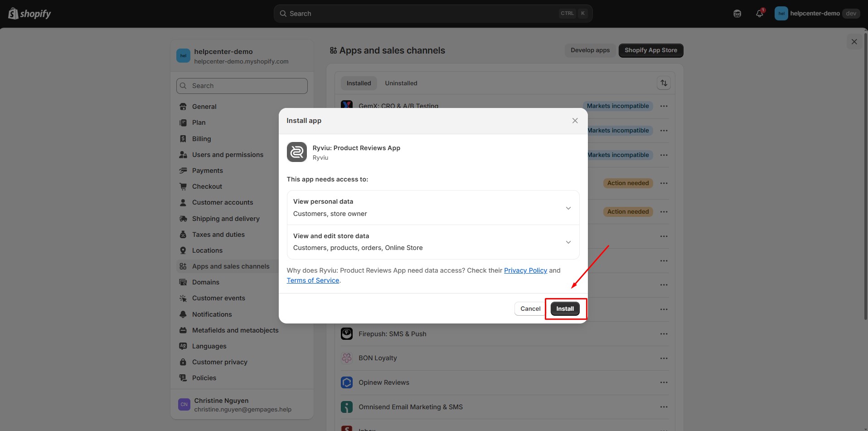868x431 pixels.
Task: Close the Install app dialog
Action: click(575, 121)
